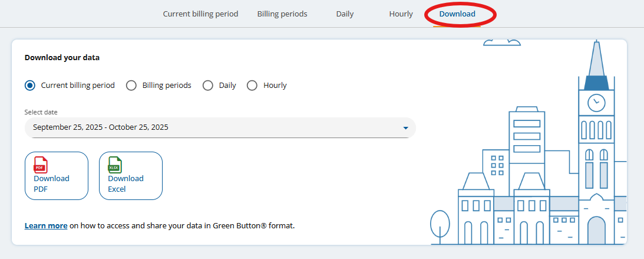Select the Daily radio button
The height and width of the screenshot is (259, 644).
point(208,86)
